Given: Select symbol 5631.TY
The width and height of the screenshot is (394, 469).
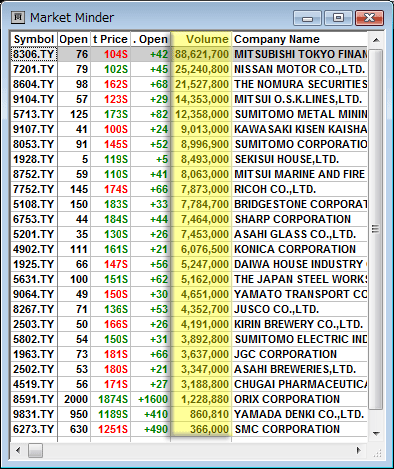Looking at the screenshot, I should pyautogui.click(x=33, y=279).
